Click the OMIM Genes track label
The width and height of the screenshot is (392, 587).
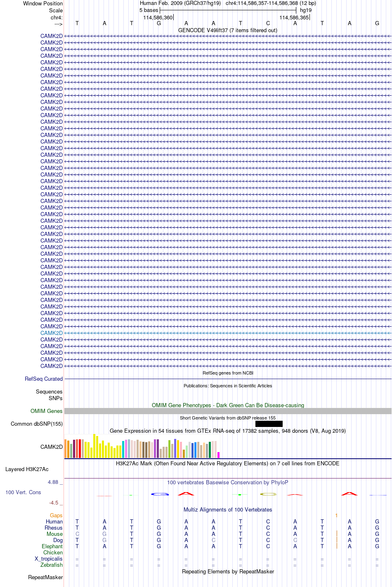point(47,411)
